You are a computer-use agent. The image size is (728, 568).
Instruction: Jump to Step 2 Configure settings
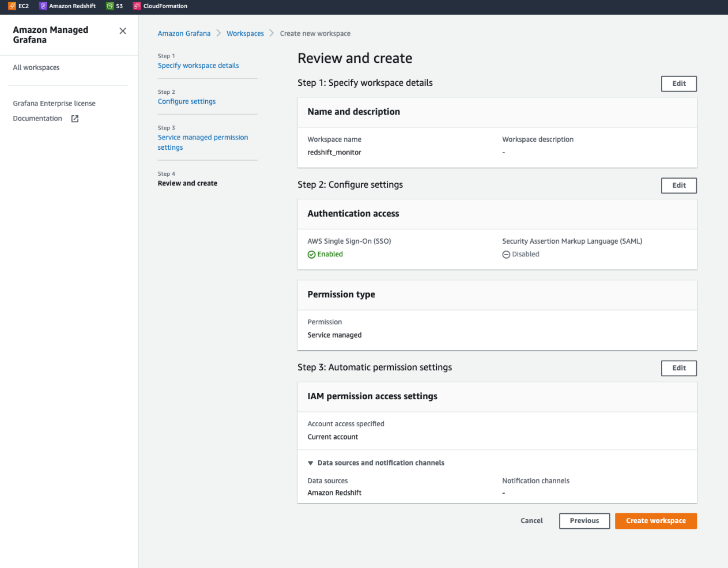[x=187, y=101]
